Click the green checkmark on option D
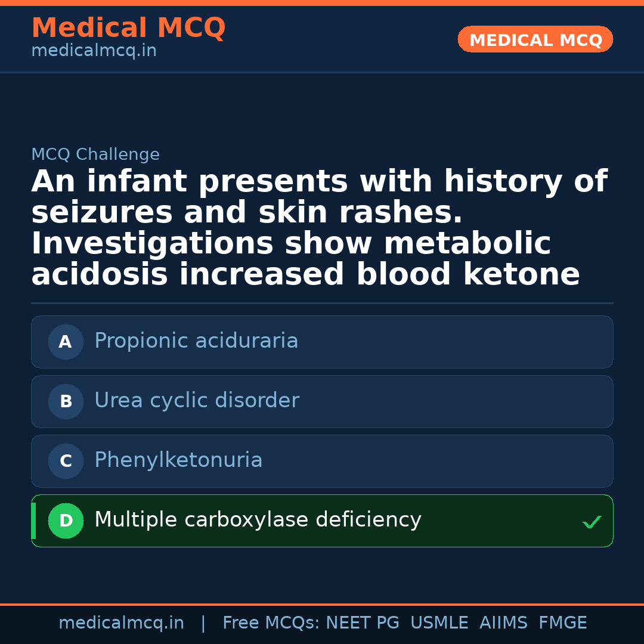Image resolution: width=644 pixels, height=644 pixels. pyautogui.click(x=592, y=522)
